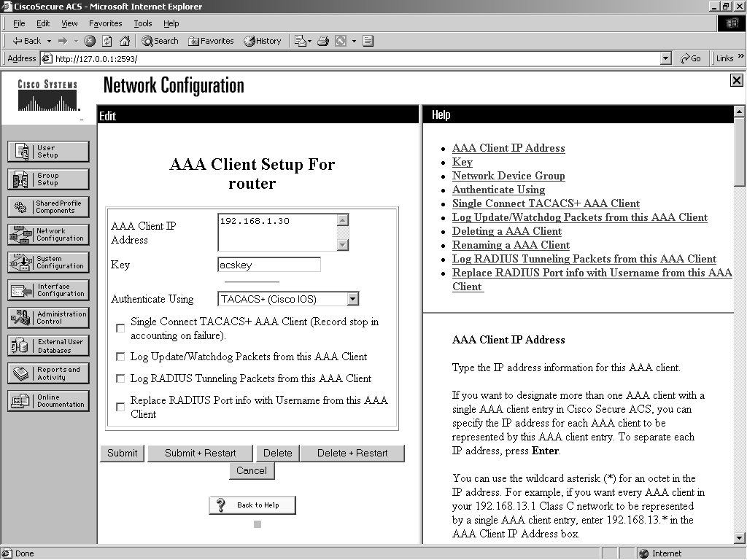The height and width of the screenshot is (560, 747).
Task: Click the Back to Help button
Action: tap(252, 505)
